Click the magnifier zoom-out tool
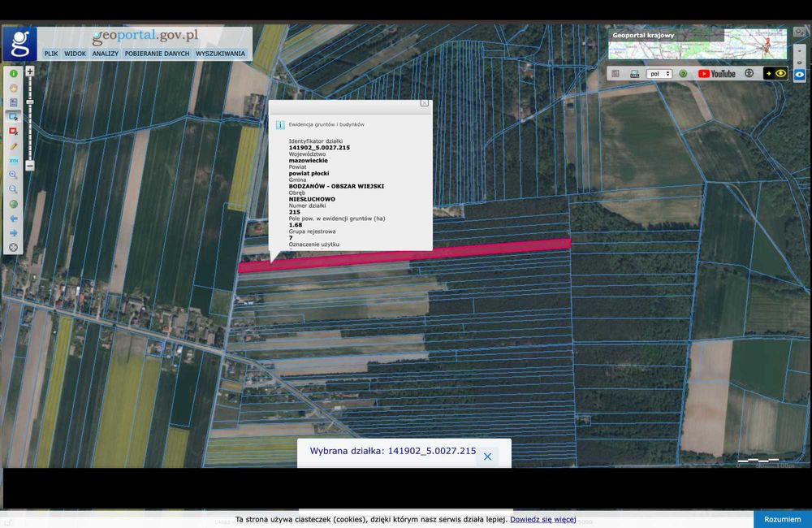Screen dimensions: 812x528 pyautogui.click(x=13, y=189)
